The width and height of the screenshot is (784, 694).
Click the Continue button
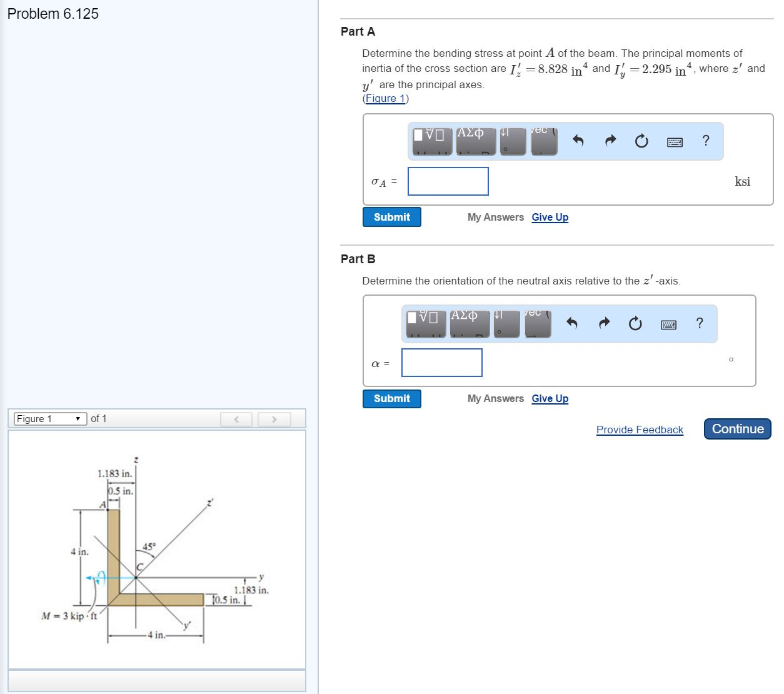coord(738,429)
